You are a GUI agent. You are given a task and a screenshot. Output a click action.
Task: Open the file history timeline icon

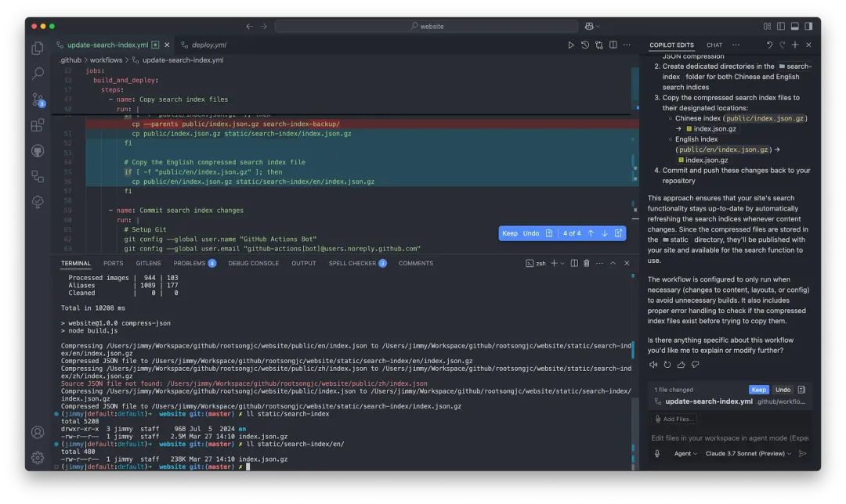[x=585, y=45]
